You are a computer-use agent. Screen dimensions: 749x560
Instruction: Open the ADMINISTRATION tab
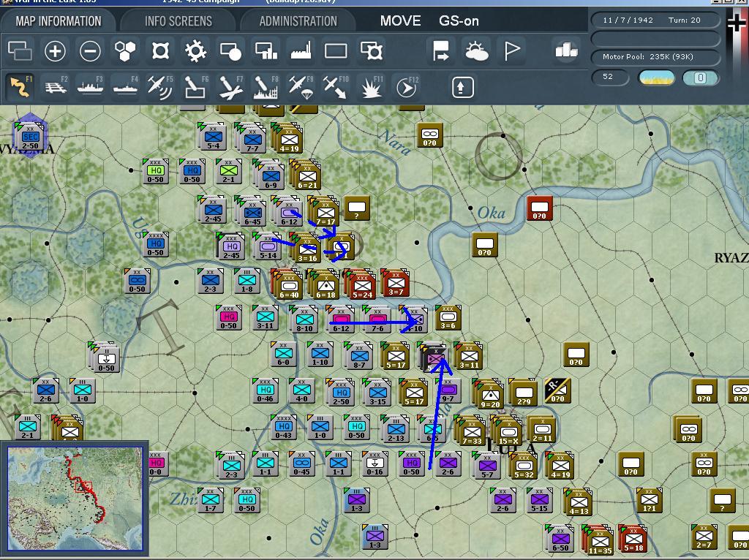pos(298,21)
